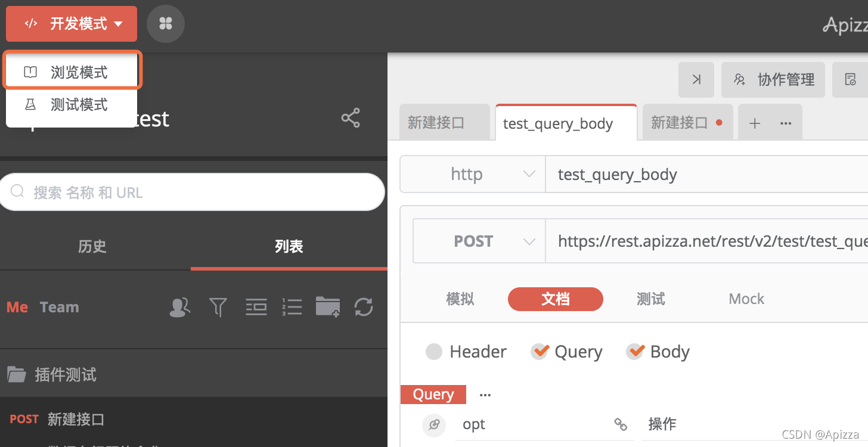
Task: Click the 操作 description field
Action: click(x=755, y=424)
